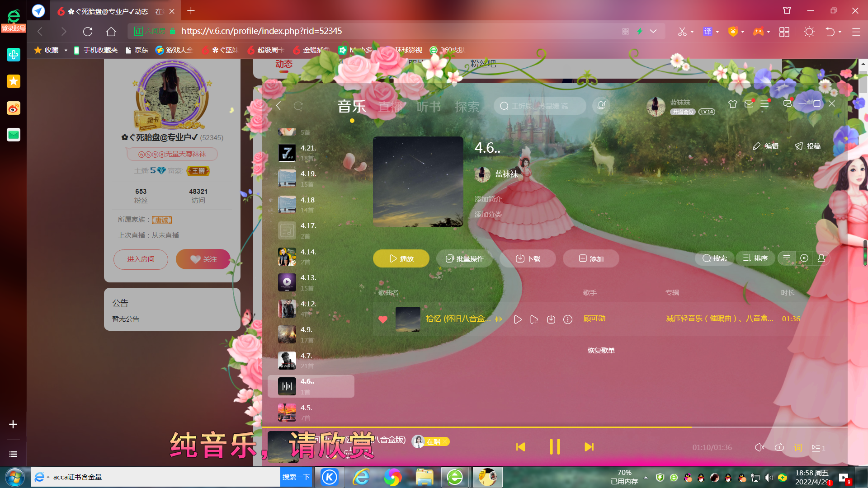The width and height of the screenshot is (868, 488).
Task: Switch to the 探索 tab
Action: tap(467, 107)
